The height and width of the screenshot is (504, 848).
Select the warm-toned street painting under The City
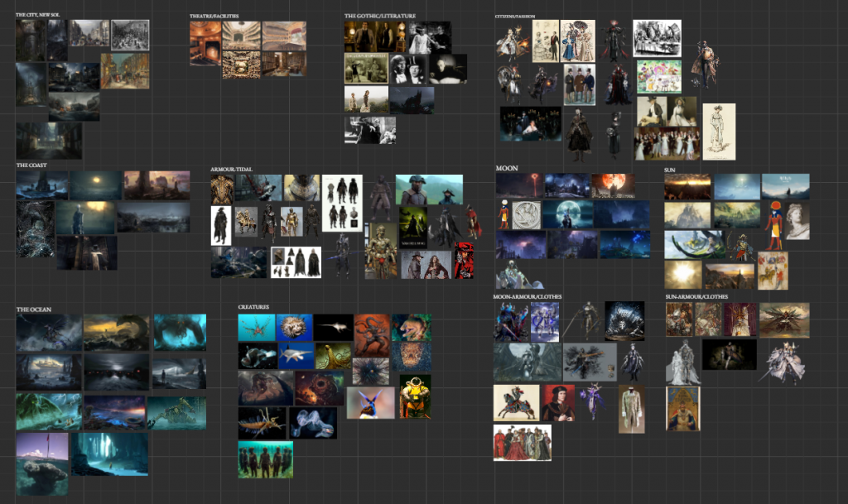[124, 71]
